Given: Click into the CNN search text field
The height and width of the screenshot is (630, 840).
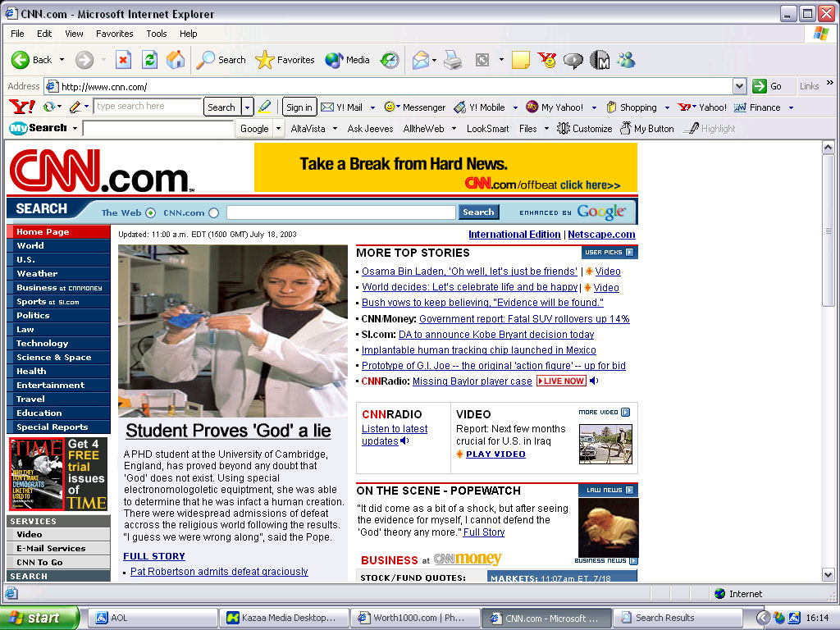Looking at the screenshot, I should pyautogui.click(x=340, y=212).
